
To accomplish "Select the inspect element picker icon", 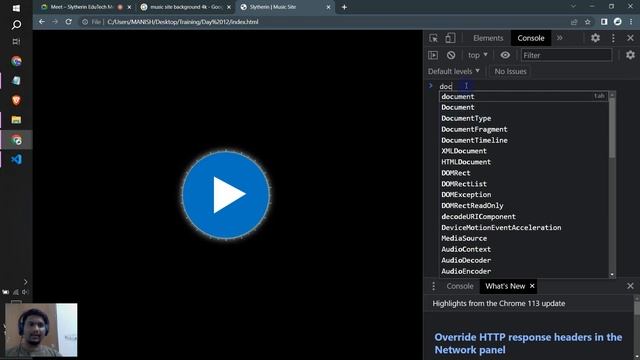I will coord(433,38).
